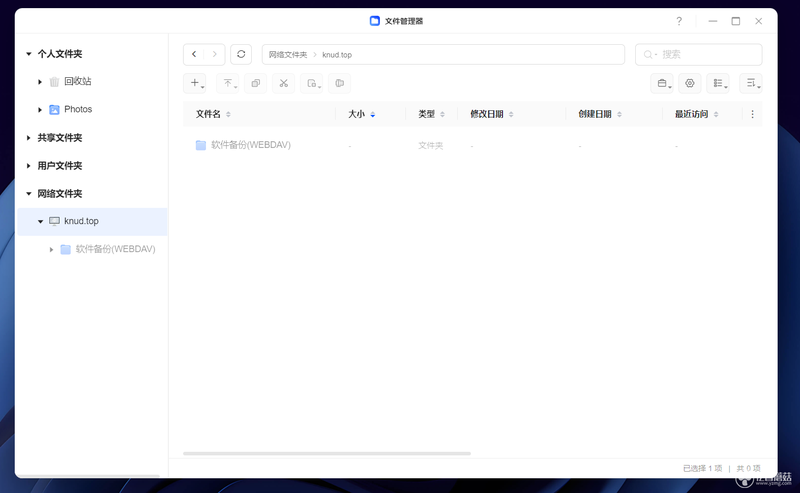Image resolution: width=800 pixels, height=493 pixels.
Task: Select 回收站 in the sidebar
Action: point(78,82)
